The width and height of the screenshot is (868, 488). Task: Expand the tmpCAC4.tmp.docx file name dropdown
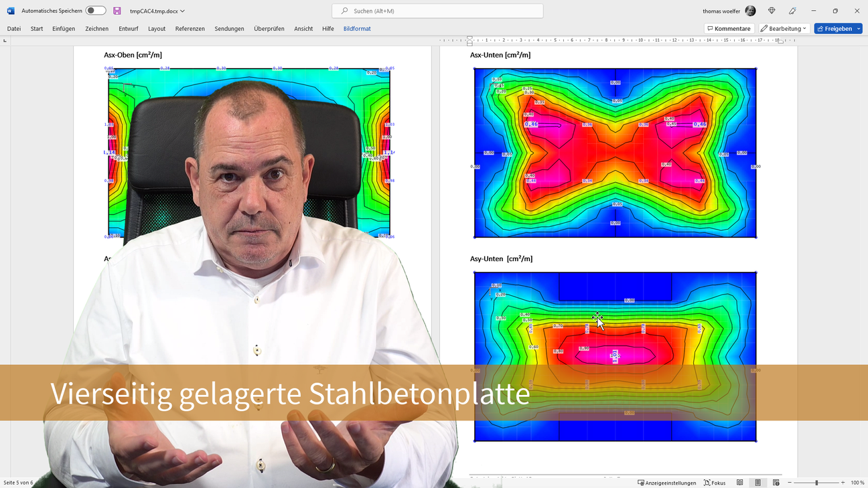[x=182, y=11]
